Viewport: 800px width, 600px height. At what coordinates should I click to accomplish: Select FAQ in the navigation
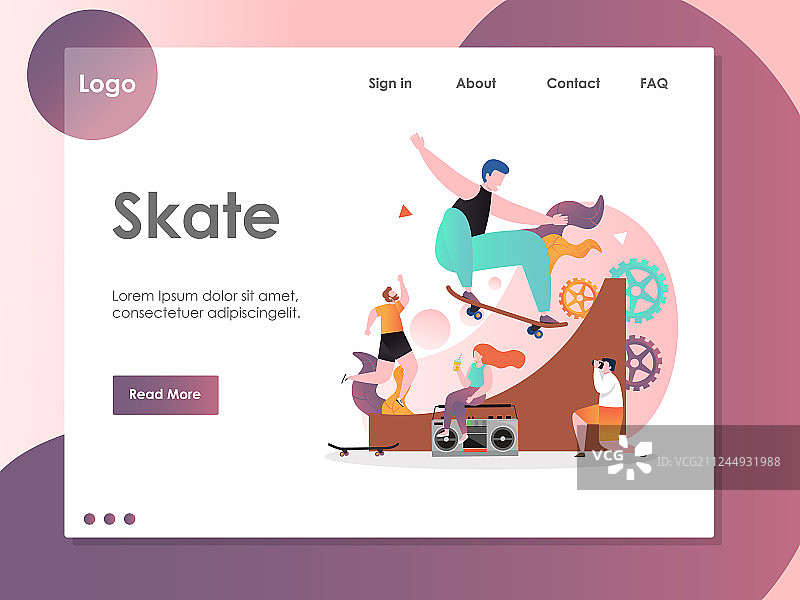654,83
